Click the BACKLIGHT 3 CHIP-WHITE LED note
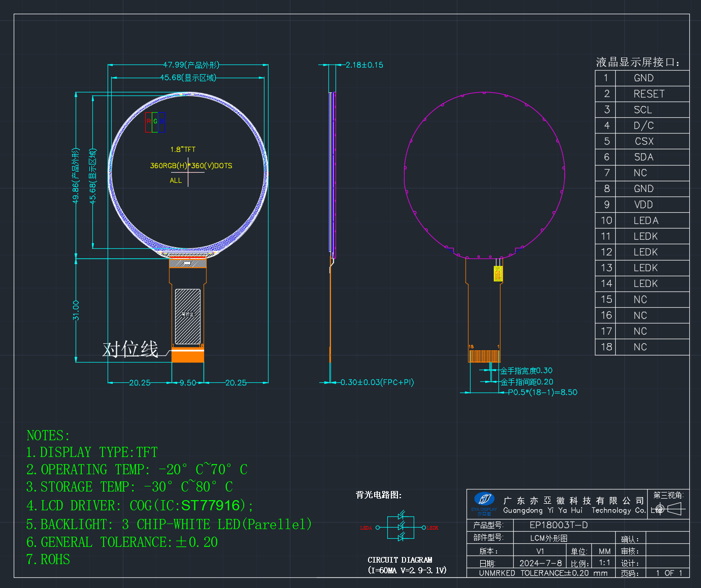Image resolution: width=701 pixels, height=588 pixels. (x=169, y=524)
